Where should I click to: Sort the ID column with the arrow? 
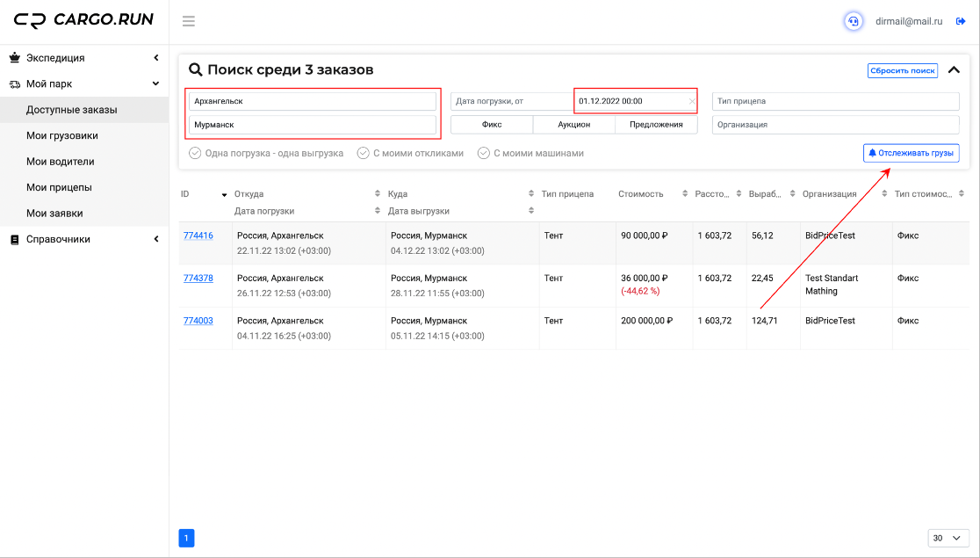pos(225,194)
